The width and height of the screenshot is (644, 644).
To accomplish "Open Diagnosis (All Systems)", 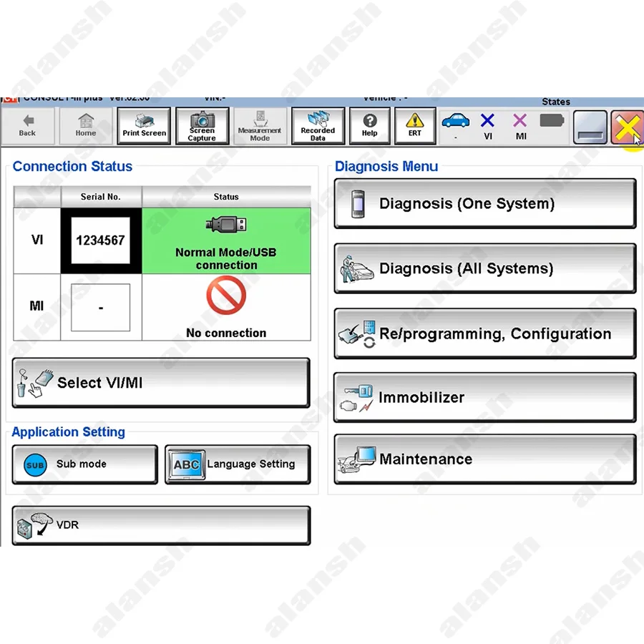I will click(485, 268).
